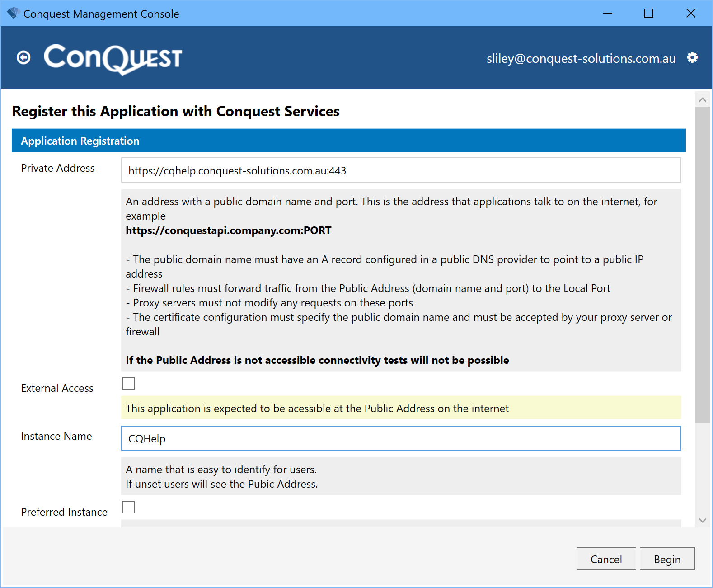Cancel the registration
The height and width of the screenshot is (588, 713).
click(606, 559)
